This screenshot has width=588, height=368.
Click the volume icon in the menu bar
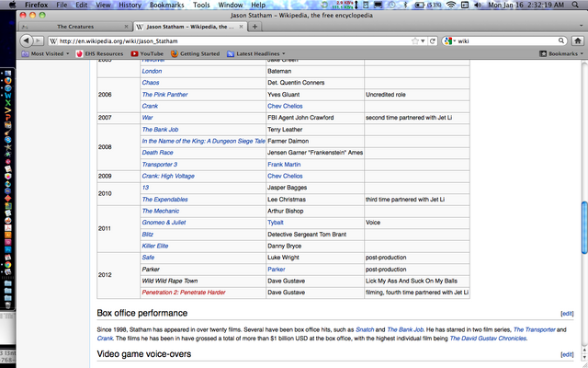[478, 5]
